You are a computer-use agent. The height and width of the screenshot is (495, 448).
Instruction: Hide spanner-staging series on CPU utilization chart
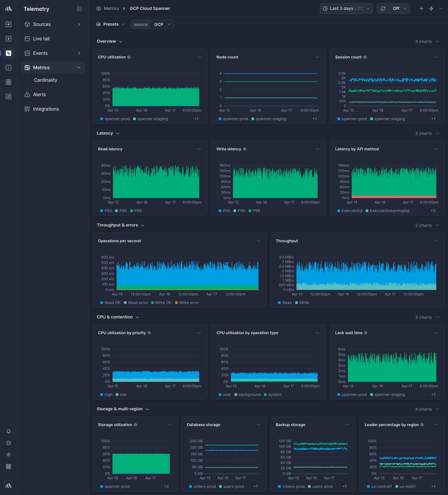pyautogui.click(x=151, y=119)
